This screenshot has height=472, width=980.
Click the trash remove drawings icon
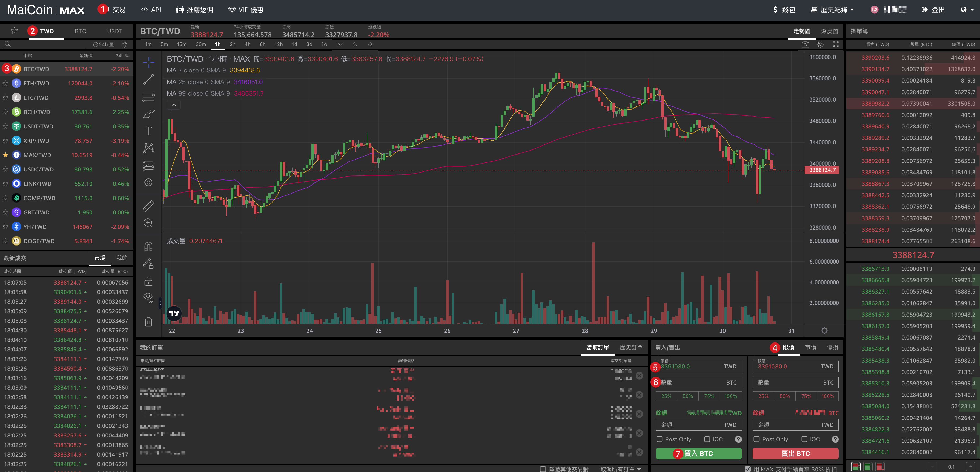148,322
